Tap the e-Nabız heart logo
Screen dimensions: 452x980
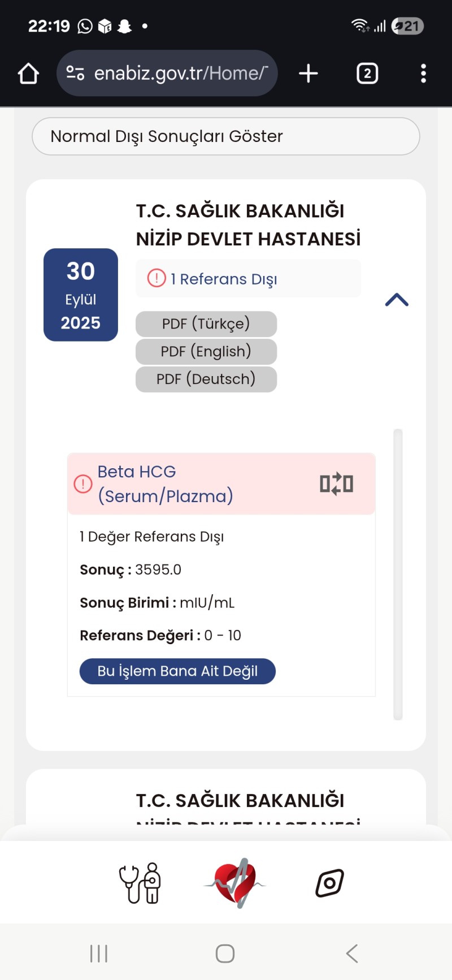pos(236,883)
